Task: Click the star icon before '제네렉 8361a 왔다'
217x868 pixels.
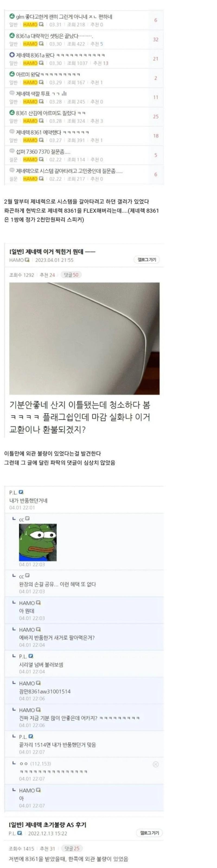Action: click(x=12, y=55)
